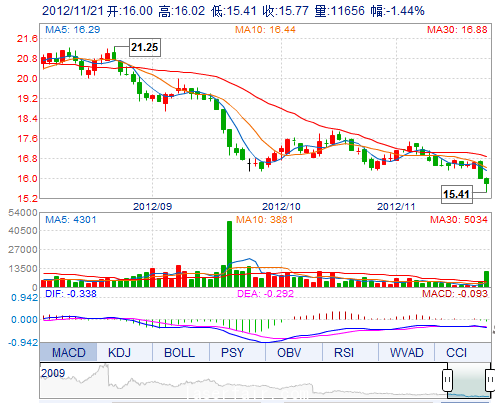Select the 2009 history overview timeline
Image resolution: width=495 pixels, height=403 pixels.
[x=243, y=380]
